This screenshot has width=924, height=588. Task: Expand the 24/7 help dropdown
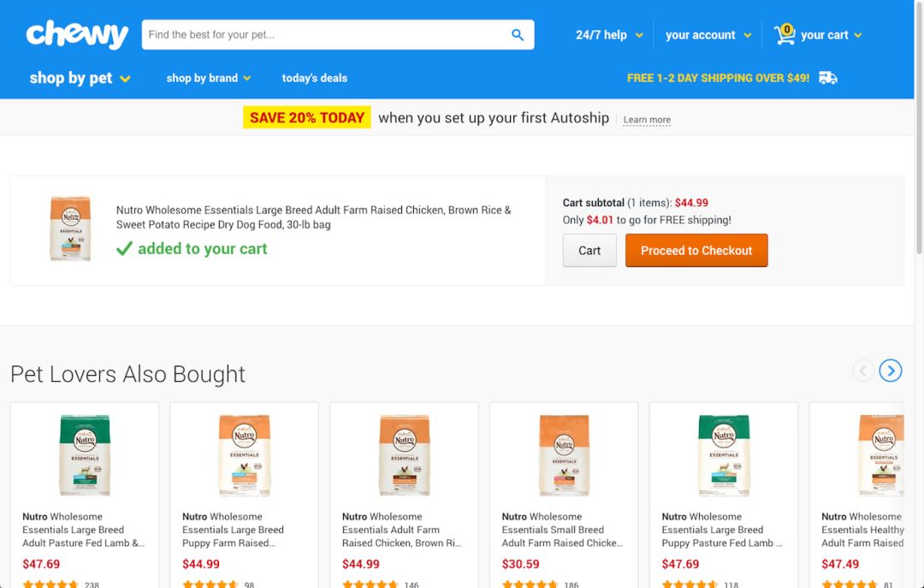pos(609,35)
